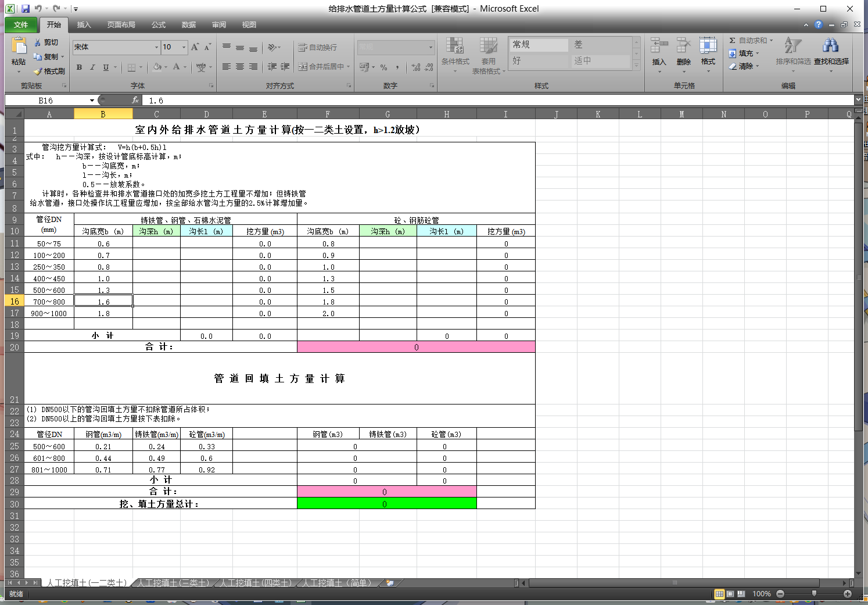The image size is (868, 605).
Task: Toggle center text alignment
Action: coord(240,67)
